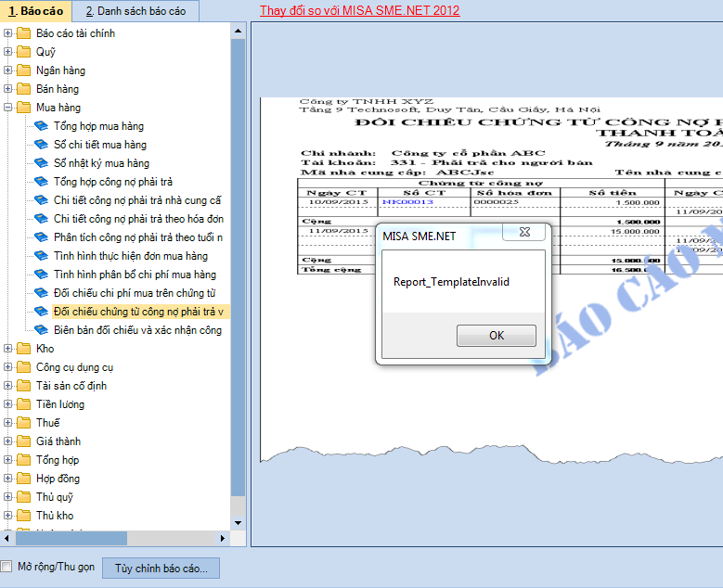Click the book icon beside Sổ chi tiết mua hàng
Screen dimensions: 723x588
click(41, 145)
